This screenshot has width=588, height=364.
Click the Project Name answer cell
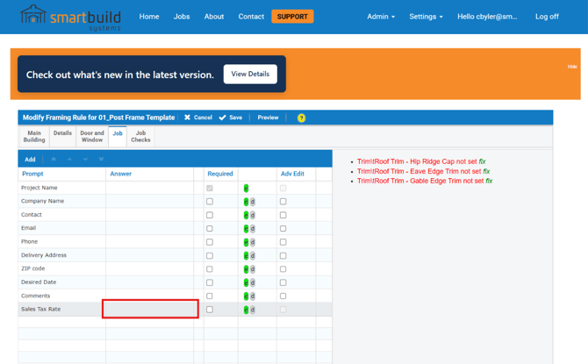pyautogui.click(x=149, y=188)
